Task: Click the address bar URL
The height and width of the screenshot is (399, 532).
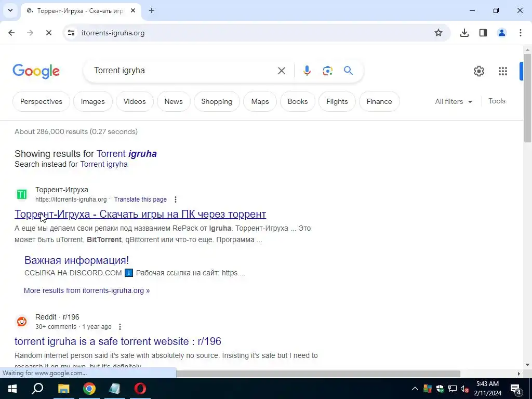Action: coord(113,33)
